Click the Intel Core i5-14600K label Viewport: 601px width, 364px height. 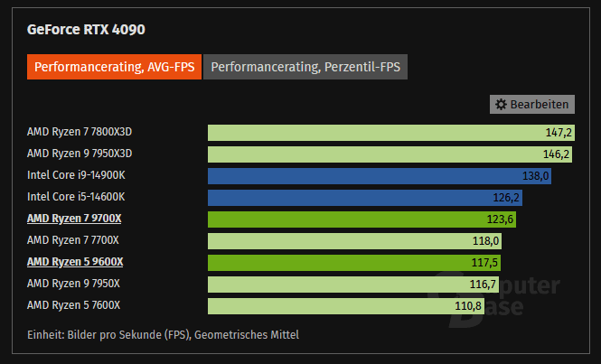[x=75, y=197]
